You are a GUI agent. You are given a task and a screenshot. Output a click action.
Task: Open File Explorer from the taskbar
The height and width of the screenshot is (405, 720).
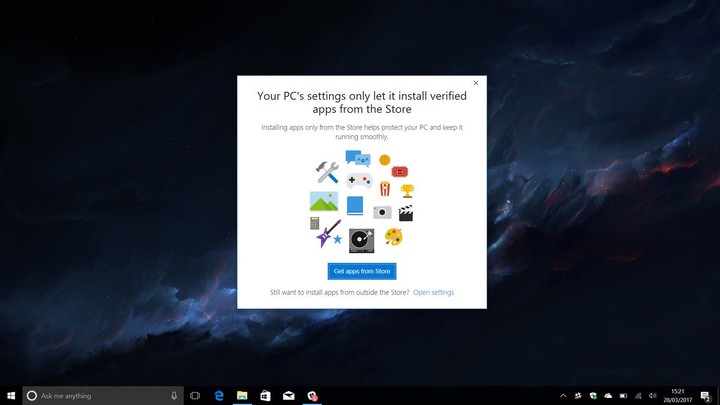pyautogui.click(x=242, y=396)
